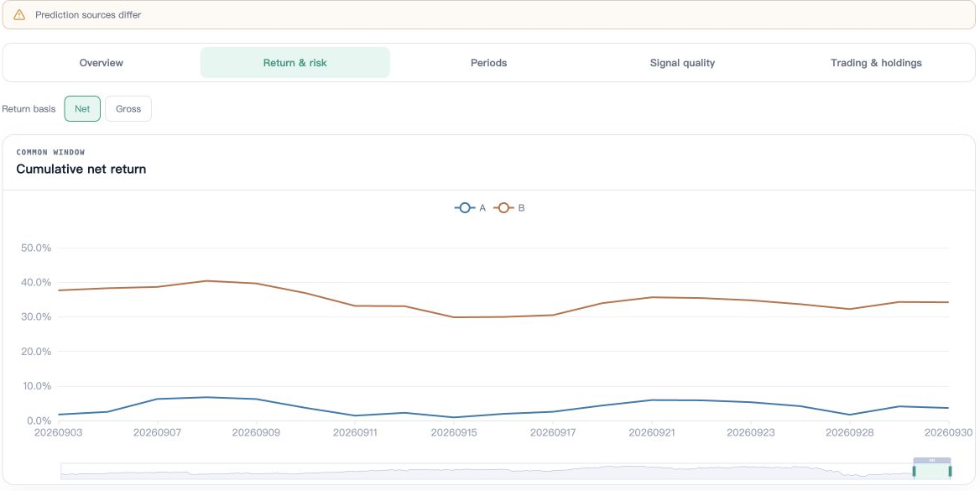
Task: Click the Return basis label
Action: (x=29, y=109)
